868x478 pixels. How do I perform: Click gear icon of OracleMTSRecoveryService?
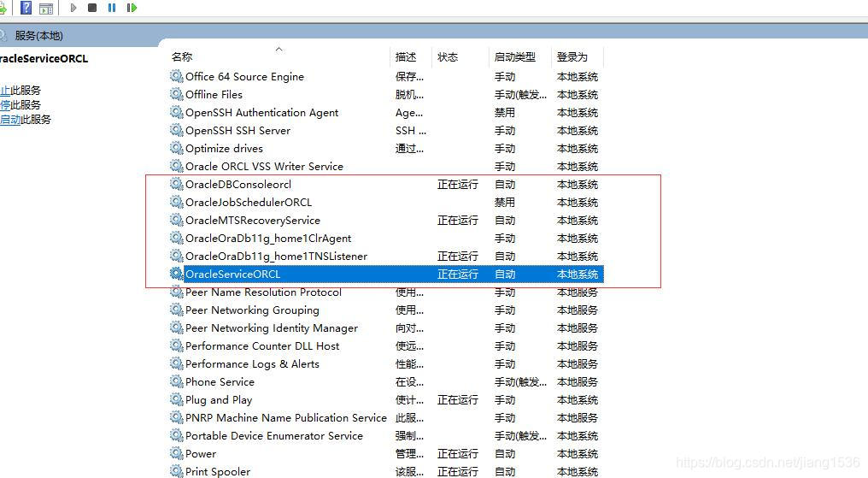coord(177,220)
